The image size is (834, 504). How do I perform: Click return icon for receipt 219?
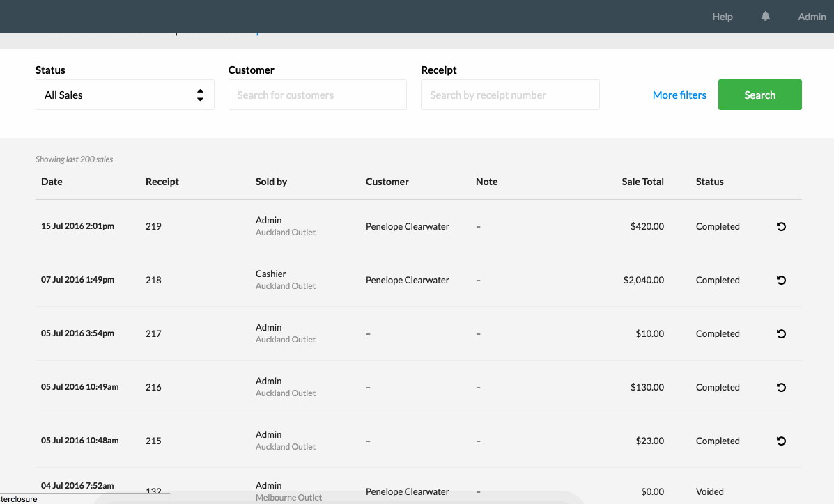[781, 226]
